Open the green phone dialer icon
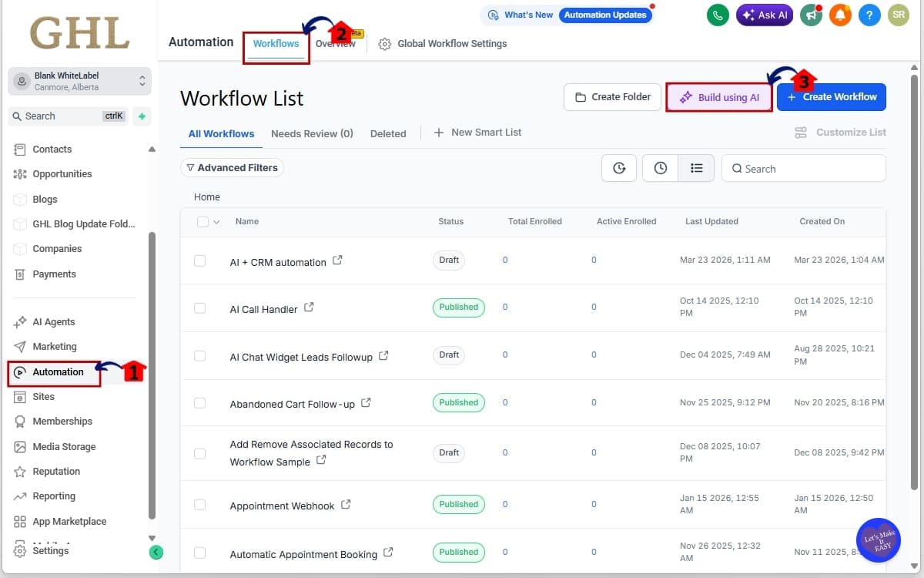 (718, 15)
